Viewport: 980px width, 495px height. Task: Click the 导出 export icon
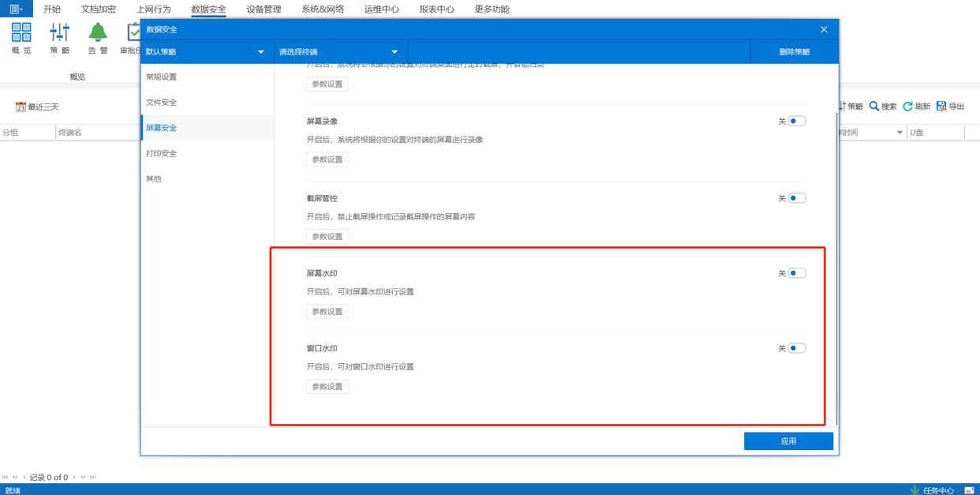pos(941,107)
